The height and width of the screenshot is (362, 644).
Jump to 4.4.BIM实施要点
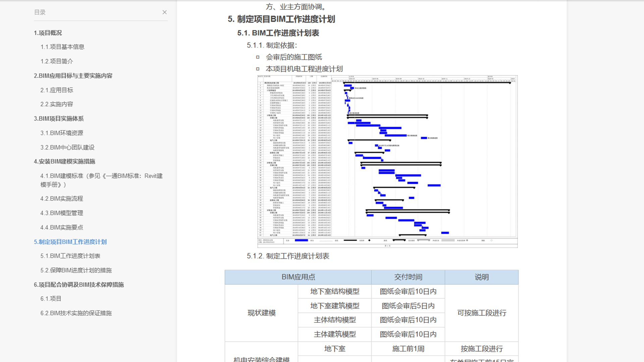tap(62, 228)
